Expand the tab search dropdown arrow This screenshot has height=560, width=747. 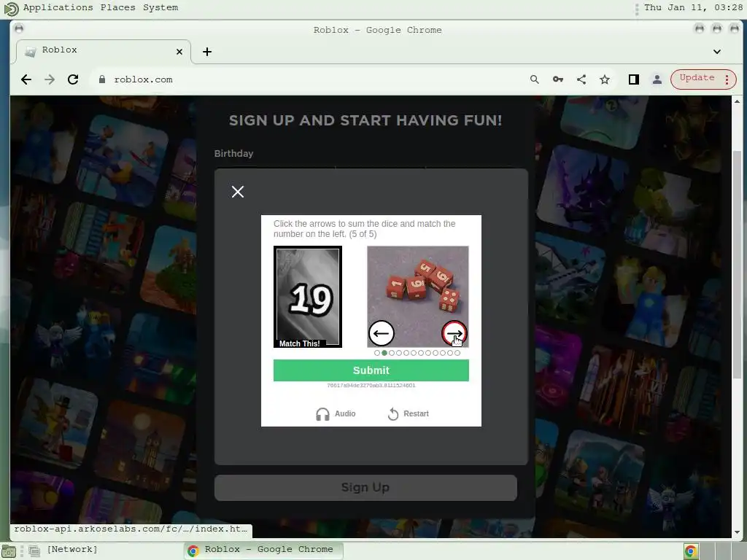(717, 52)
